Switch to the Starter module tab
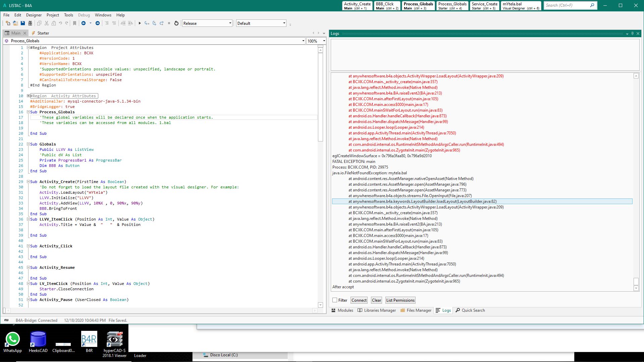This screenshot has width=644, height=362. click(43, 33)
